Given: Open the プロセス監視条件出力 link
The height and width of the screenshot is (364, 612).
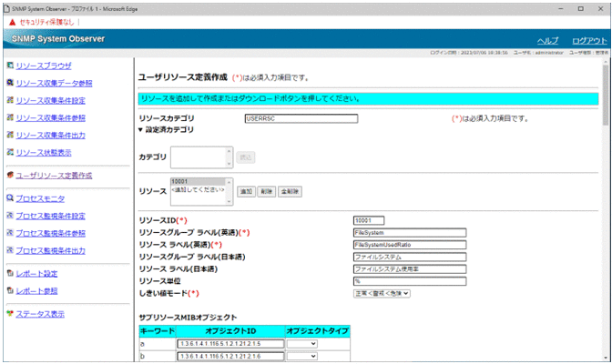Looking at the screenshot, I should click(51, 251).
